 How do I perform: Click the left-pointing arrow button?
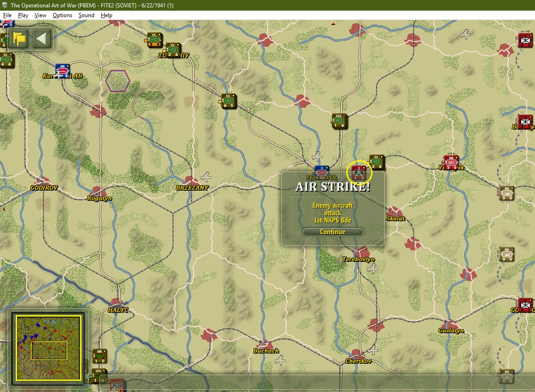[x=42, y=38]
